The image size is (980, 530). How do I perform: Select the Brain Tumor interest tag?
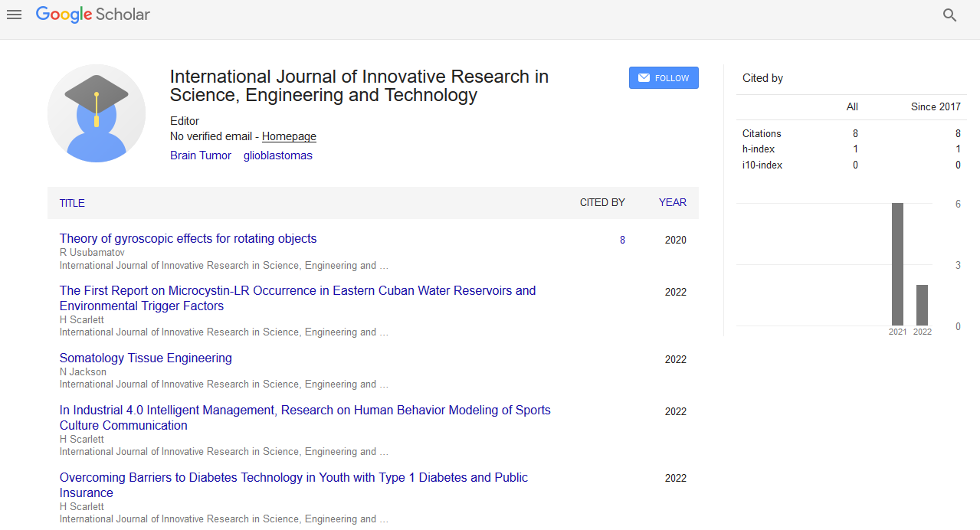[201, 155]
